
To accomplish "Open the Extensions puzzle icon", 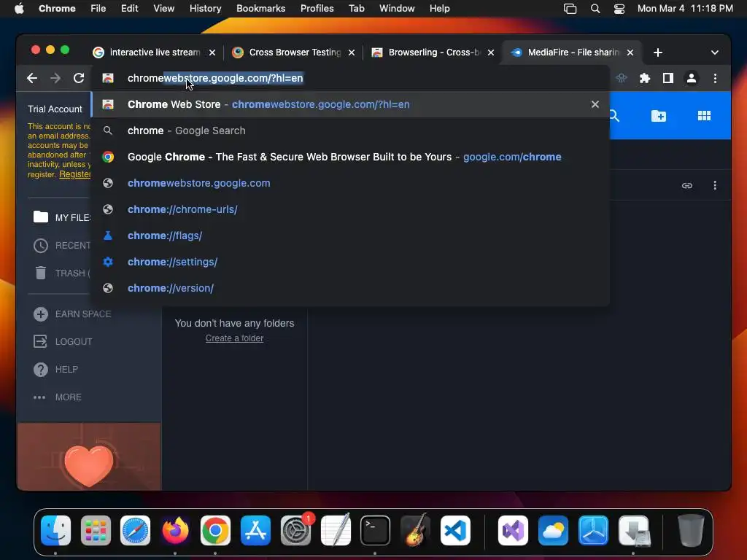I will point(645,78).
